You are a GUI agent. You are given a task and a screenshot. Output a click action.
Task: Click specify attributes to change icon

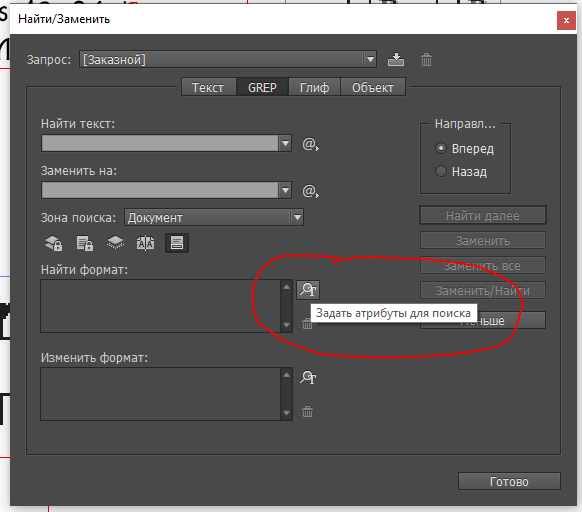pyautogui.click(x=308, y=378)
